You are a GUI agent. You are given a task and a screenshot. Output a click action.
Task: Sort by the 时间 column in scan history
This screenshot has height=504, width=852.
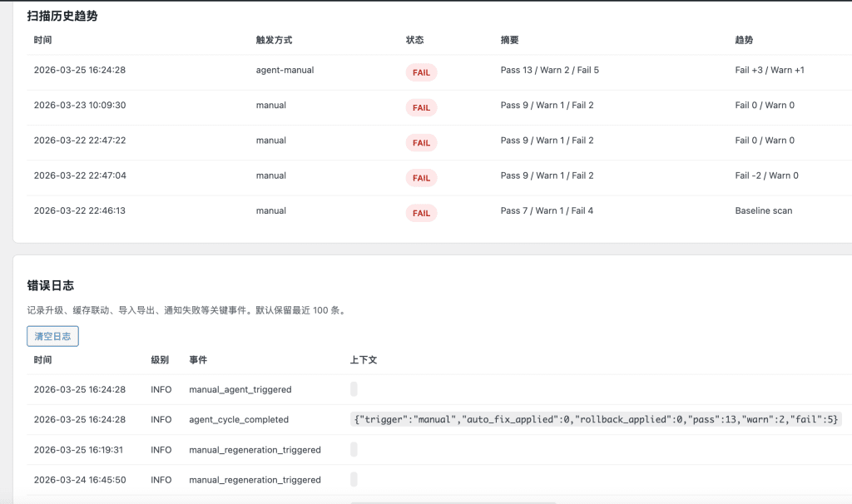click(42, 40)
